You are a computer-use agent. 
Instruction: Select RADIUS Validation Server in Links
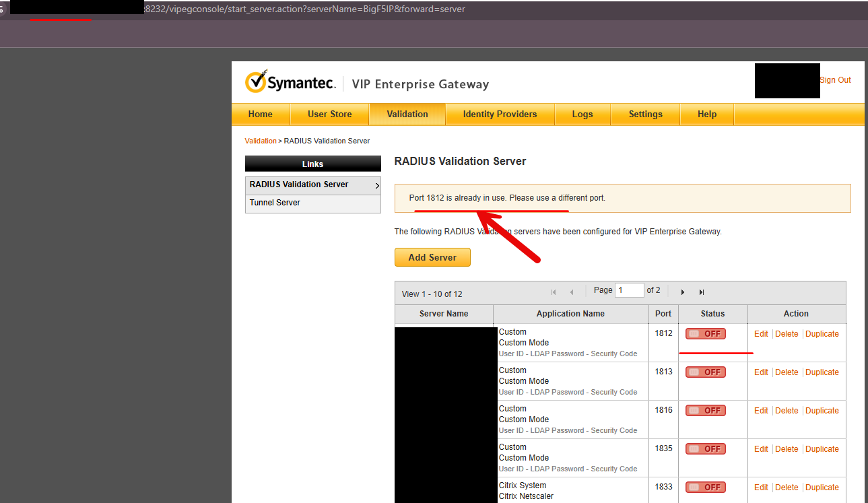[x=313, y=185]
